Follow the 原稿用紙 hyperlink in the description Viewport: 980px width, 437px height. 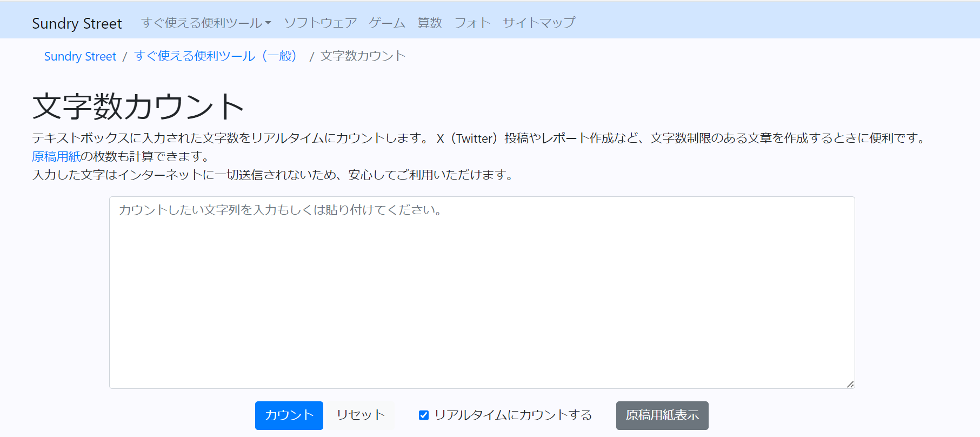click(x=56, y=156)
